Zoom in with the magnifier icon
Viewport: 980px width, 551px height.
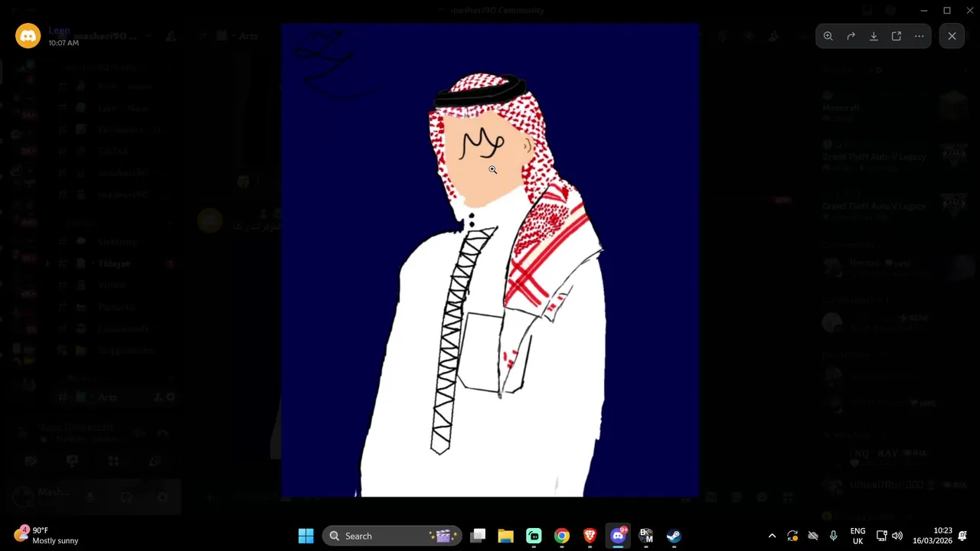click(828, 36)
